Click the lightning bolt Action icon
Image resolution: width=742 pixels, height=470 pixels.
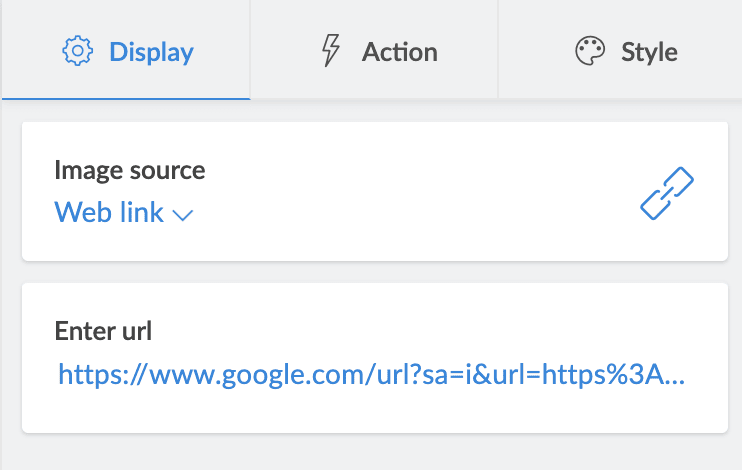pyautogui.click(x=330, y=51)
